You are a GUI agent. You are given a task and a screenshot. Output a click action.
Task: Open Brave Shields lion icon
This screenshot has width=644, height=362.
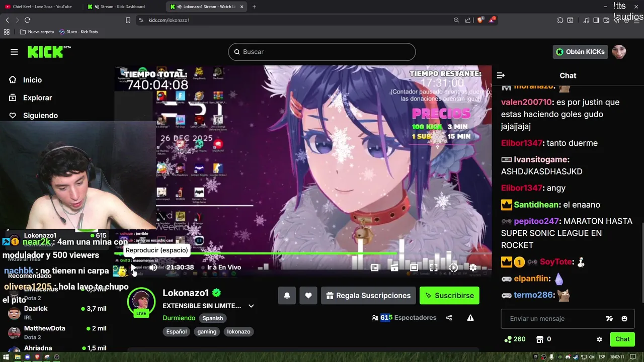pos(480,20)
